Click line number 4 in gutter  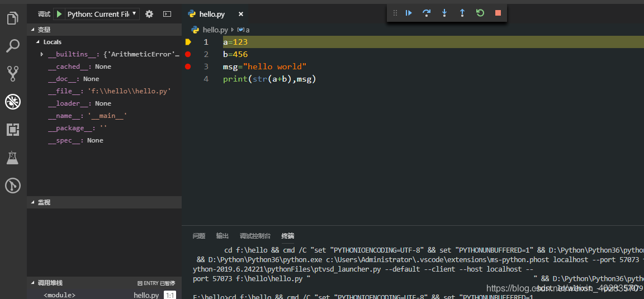206,79
